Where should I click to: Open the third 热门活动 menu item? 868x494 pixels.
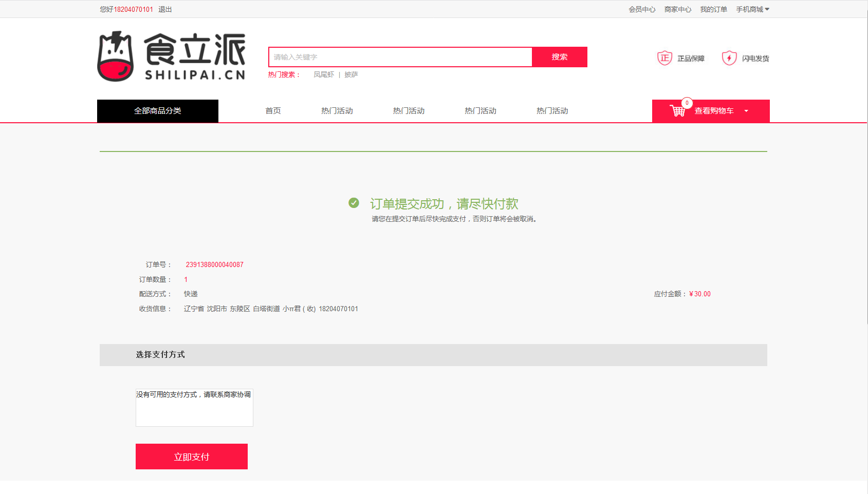pyautogui.click(x=481, y=111)
